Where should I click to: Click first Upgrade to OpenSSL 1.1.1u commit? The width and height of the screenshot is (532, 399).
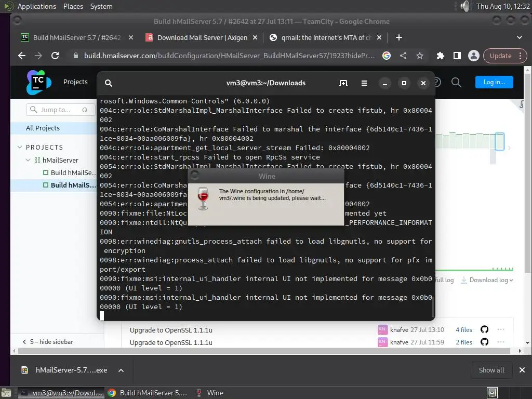point(170,330)
